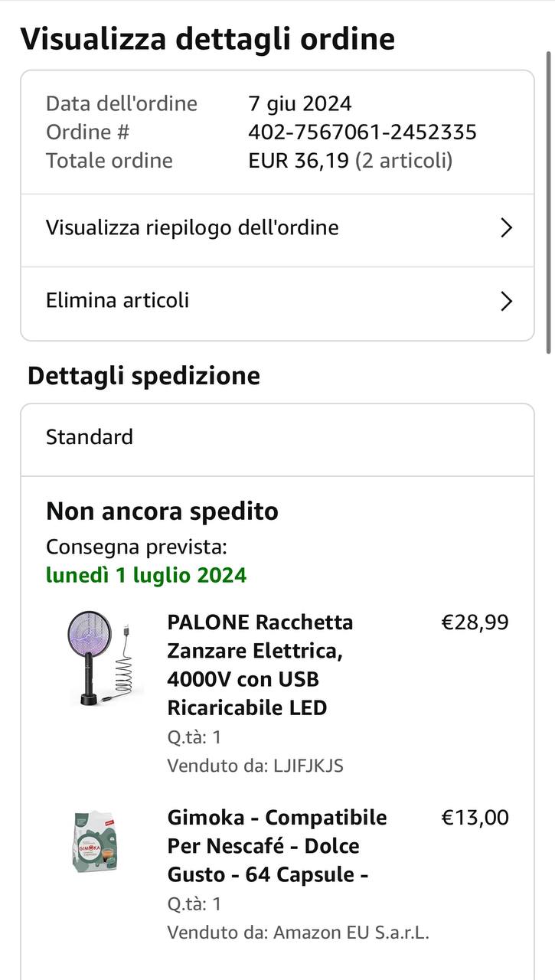Viewport: 555px width, 980px height.
Task: Open the Gimoka Dolce Gusto capsule title
Action: click(x=276, y=846)
